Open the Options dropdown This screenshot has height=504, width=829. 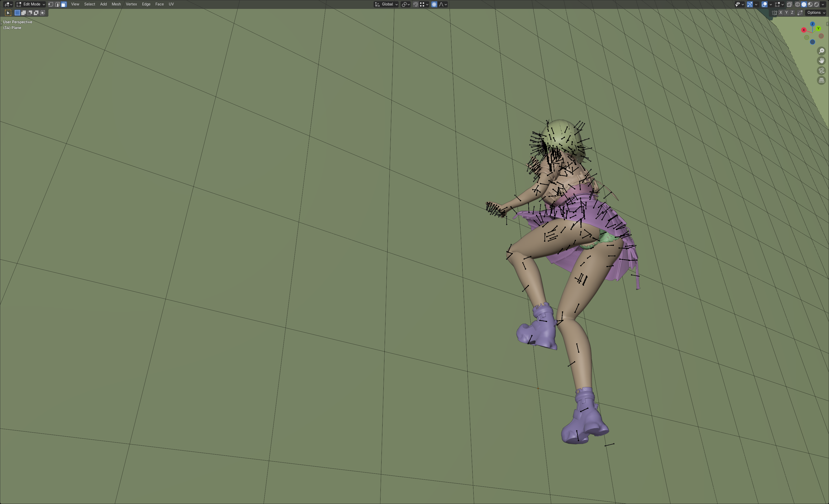coord(816,13)
